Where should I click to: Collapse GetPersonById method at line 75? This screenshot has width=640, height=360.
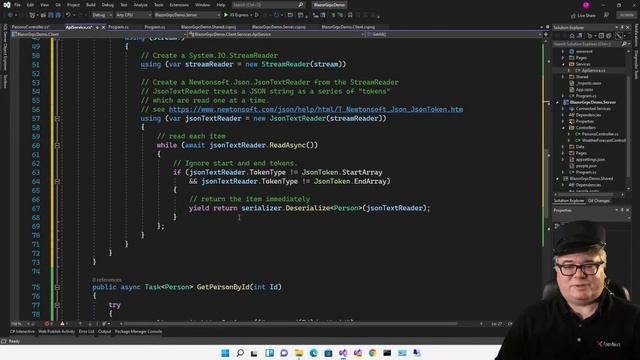(x=57, y=287)
